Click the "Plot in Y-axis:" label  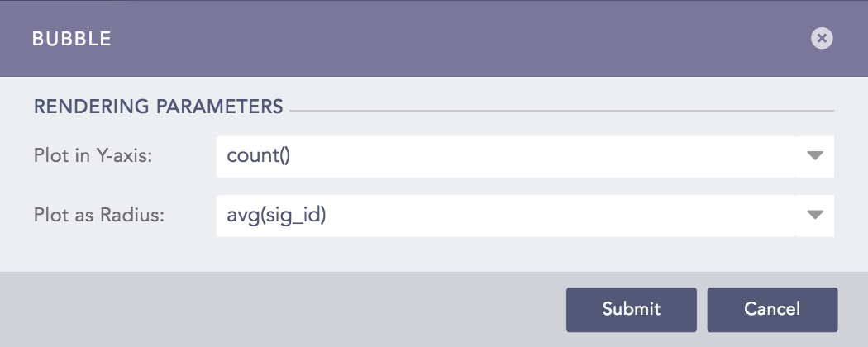[93, 156]
